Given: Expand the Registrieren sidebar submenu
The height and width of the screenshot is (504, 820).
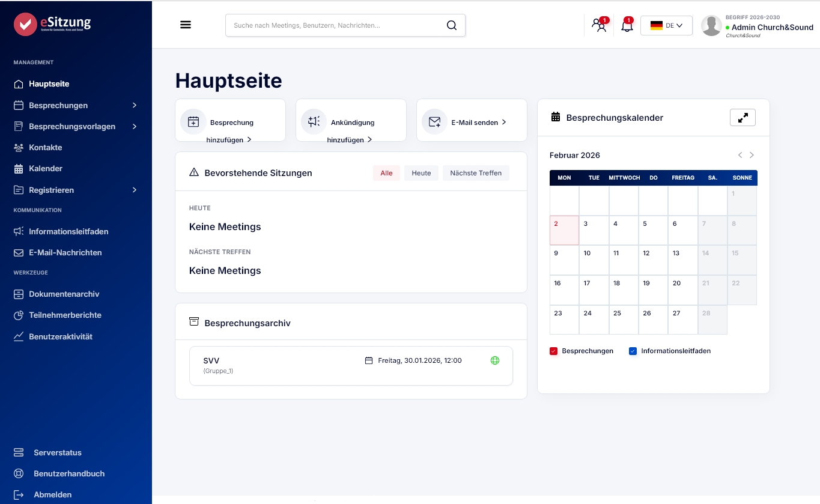Looking at the screenshot, I should 135,190.
